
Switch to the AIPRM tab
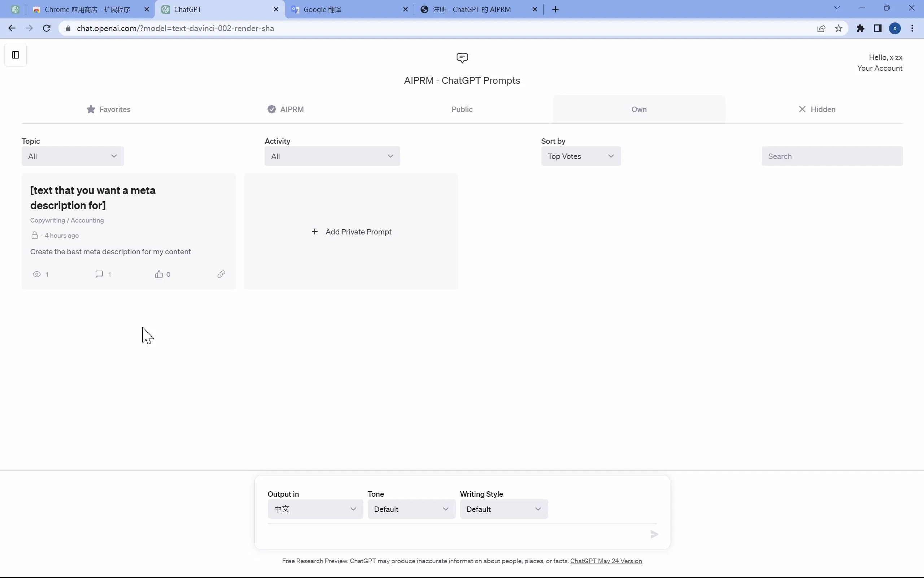(286, 109)
